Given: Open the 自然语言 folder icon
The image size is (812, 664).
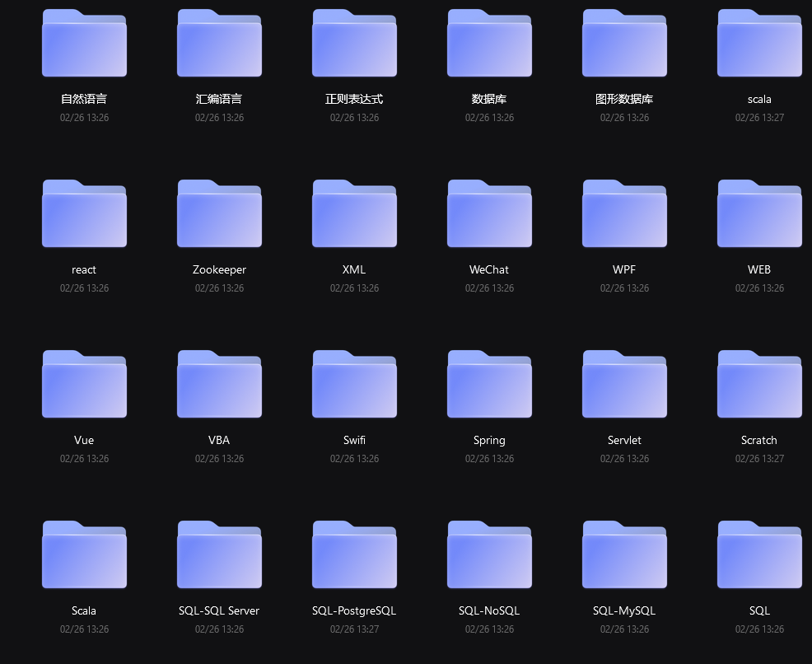Looking at the screenshot, I should 84,43.
